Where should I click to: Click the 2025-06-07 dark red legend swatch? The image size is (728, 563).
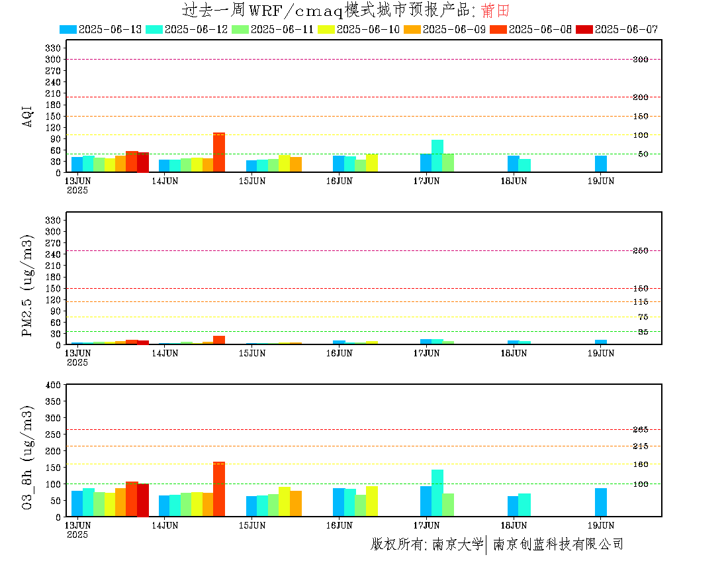coord(584,29)
